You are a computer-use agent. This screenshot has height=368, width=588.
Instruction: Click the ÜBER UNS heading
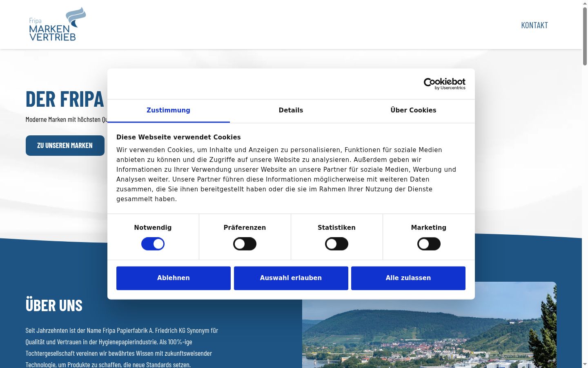pyautogui.click(x=54, y=305)
